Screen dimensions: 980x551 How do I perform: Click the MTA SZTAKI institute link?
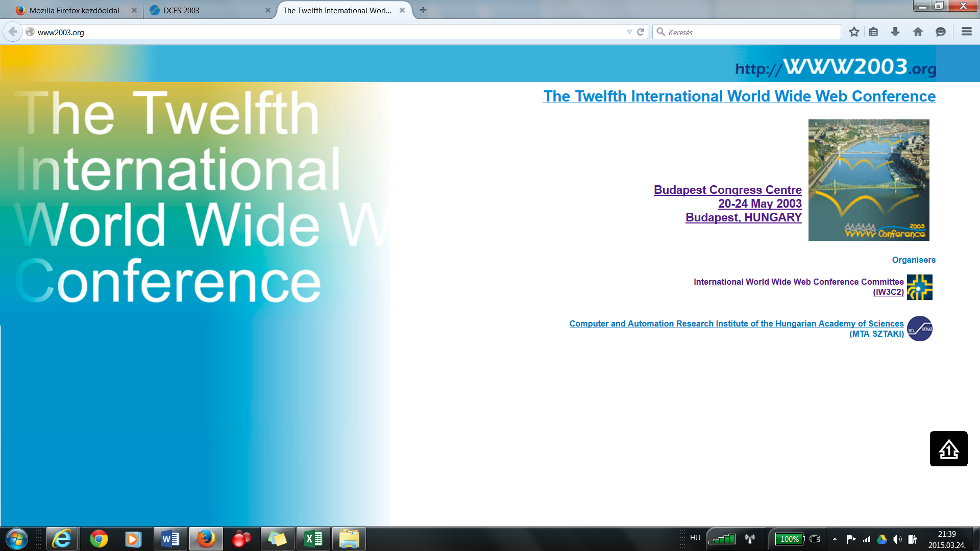point(736,323)
